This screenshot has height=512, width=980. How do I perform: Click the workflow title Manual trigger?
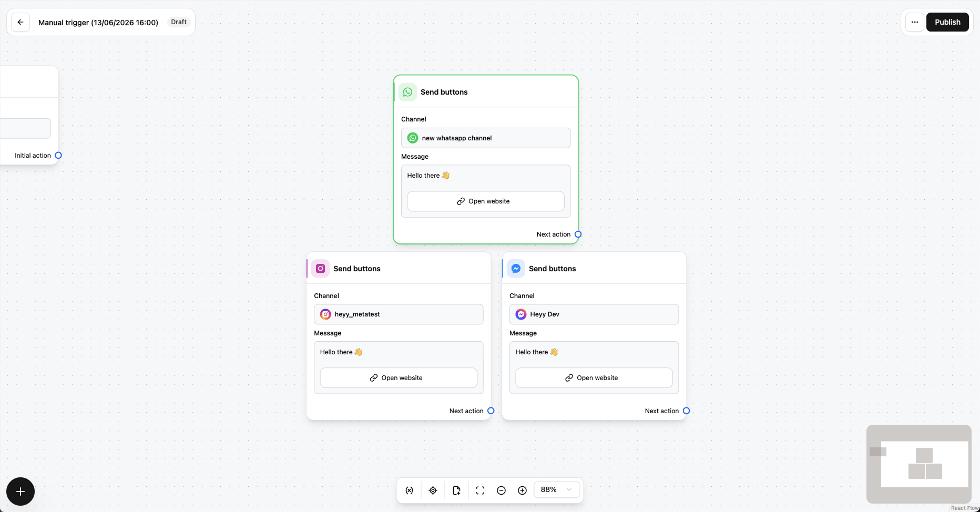(x=98, y=23)
